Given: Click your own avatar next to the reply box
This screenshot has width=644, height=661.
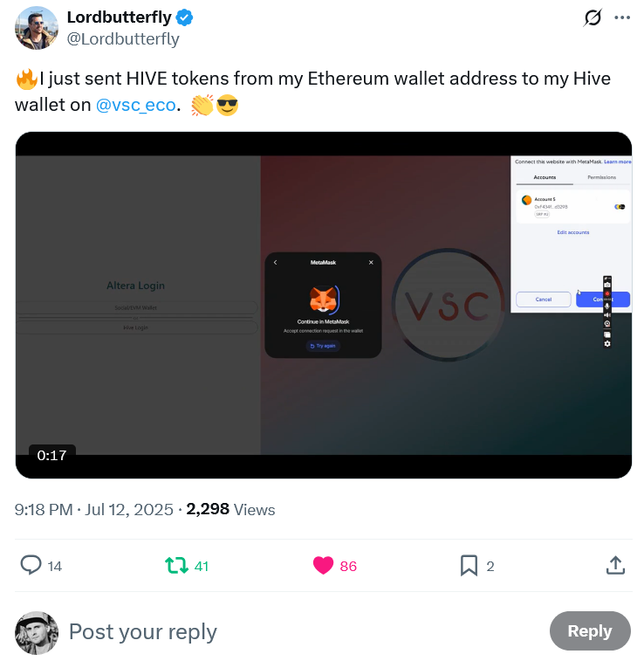Looking at the screenshot, I should (x=37, y=633).
